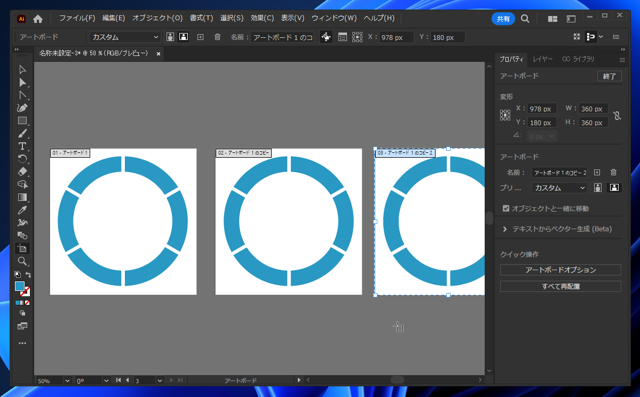Open ファイル(F) menu

tap(77, 18)
